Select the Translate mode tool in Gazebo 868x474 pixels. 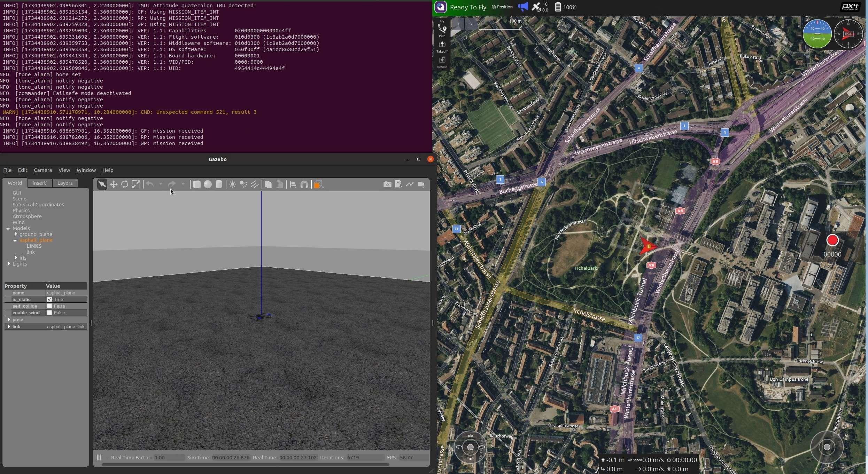pyautogui.click(x=114, y=184)
